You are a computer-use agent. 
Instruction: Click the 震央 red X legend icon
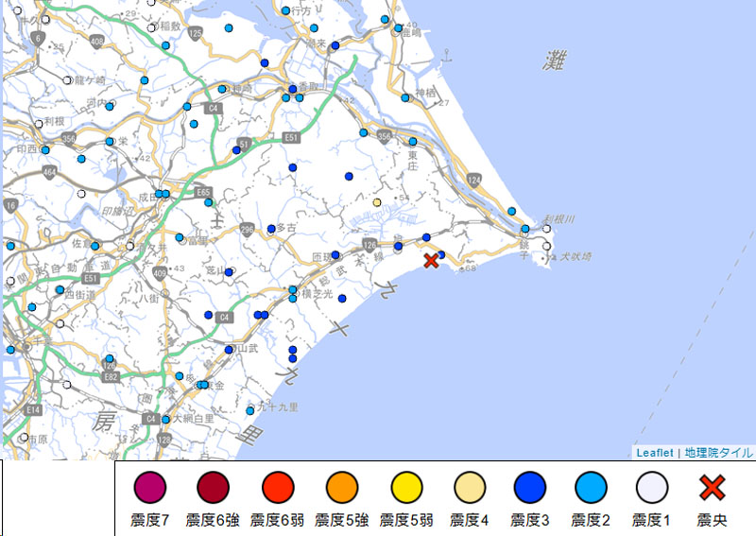(x=713, y=487)
